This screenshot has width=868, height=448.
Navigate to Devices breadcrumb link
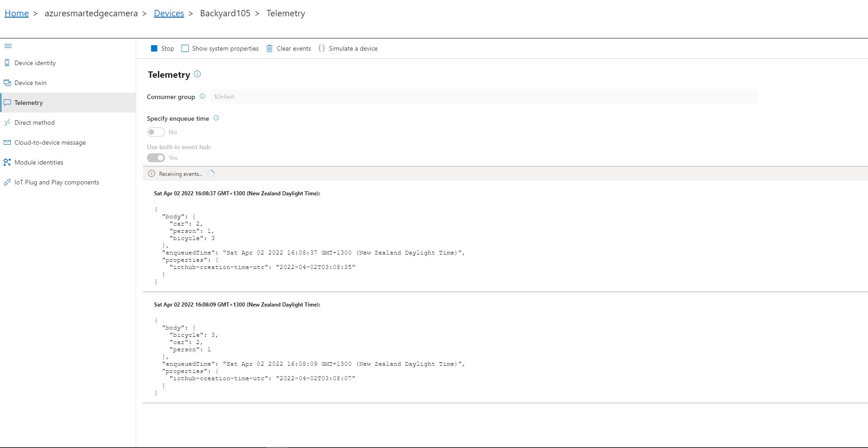point(169,13)
